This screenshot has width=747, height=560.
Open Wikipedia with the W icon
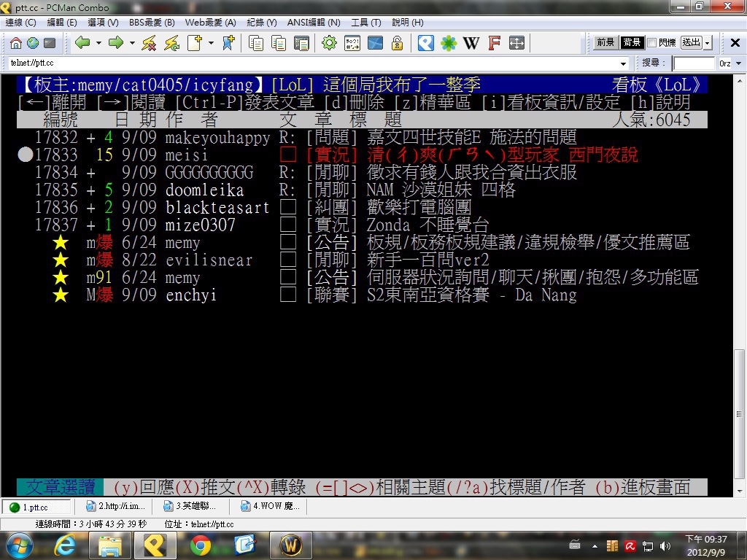click(x=471, y=43)
